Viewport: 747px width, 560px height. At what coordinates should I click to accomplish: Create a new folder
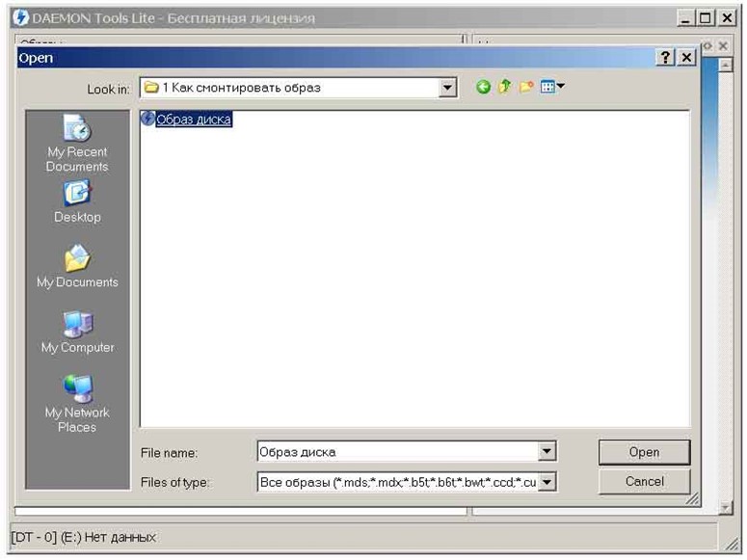(x=526, y=87)
